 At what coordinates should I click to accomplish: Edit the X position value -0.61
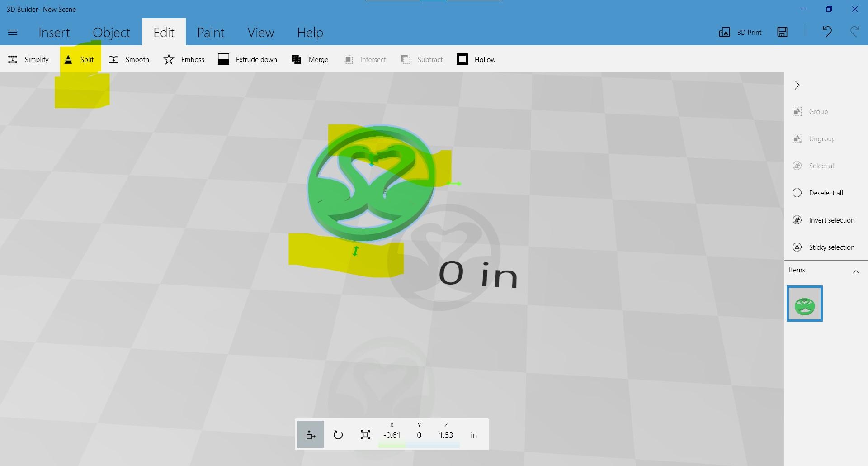pos(392,435)
